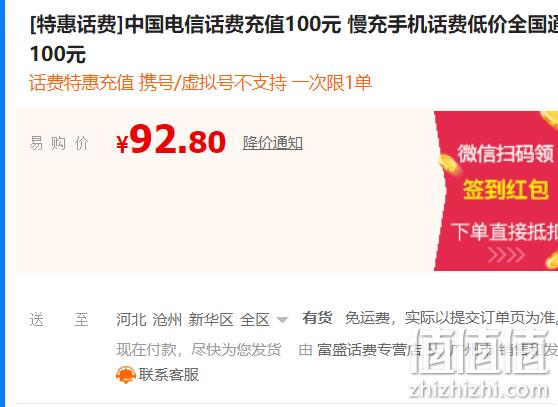Click the gold coin beside 微信扫码领
The image size is (558, 407).
click(x=448, y=165)
